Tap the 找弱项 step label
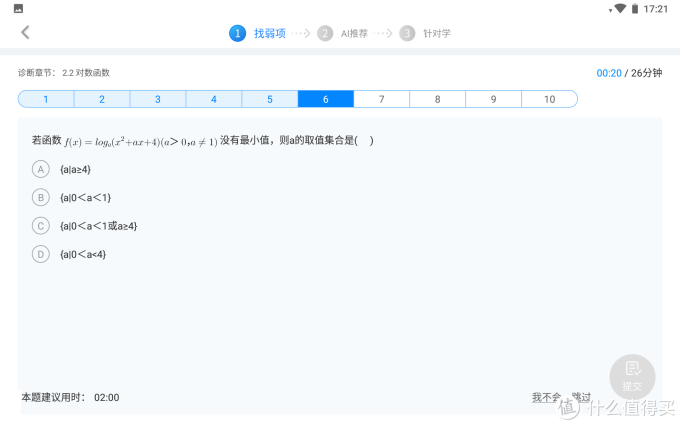Image resolution: width=680 pixels, height=425 pixels. tap(270, 33)
